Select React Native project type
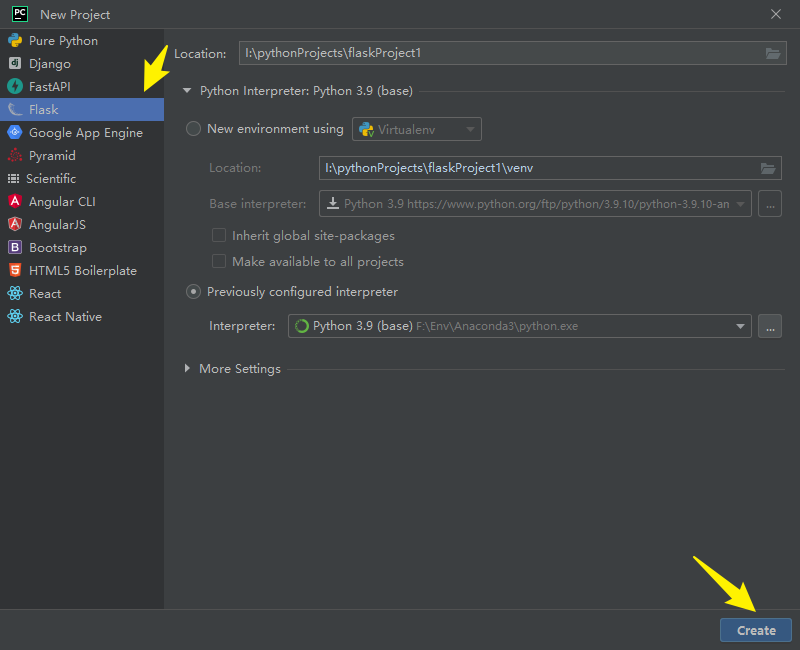The height and width of the screenshot is (650, 800). tap(82, 316)
